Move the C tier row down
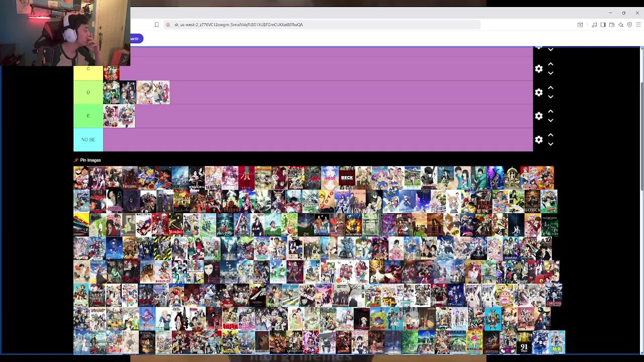644x362 pixels. click(550, 73)
